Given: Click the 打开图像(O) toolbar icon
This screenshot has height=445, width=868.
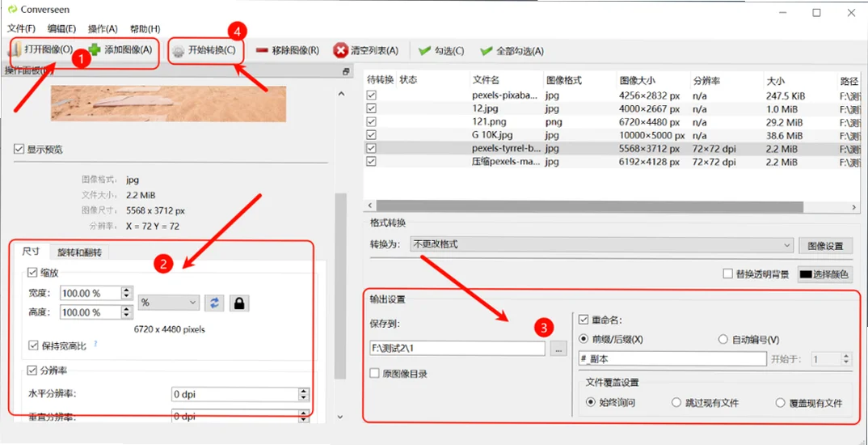Looking at the screenshot, I should (17, 50).
